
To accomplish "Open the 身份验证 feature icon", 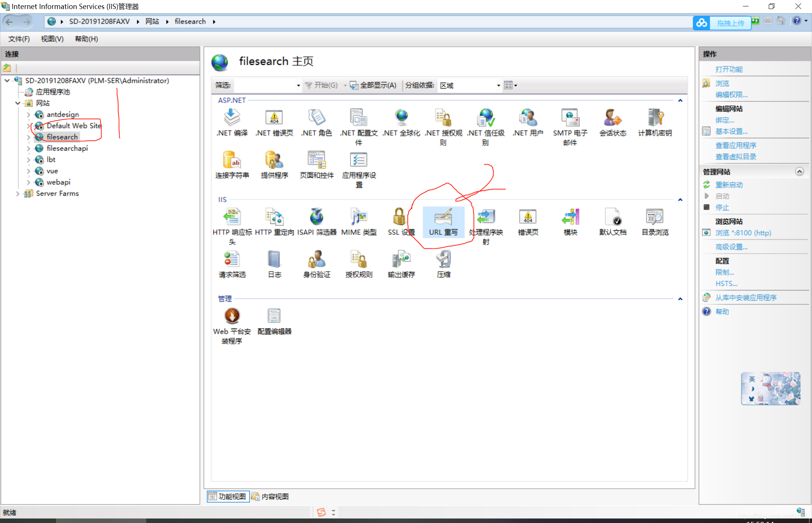I will click(x=317, y=264).
